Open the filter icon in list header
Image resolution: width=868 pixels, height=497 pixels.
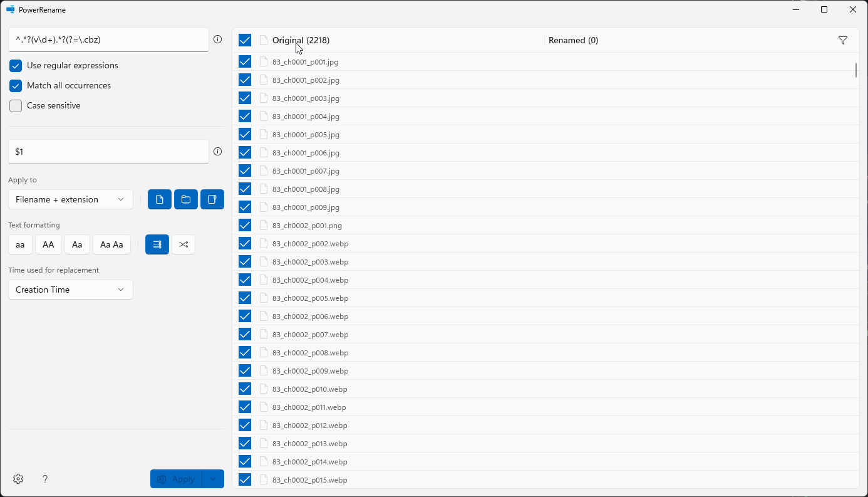coord(843,40)
